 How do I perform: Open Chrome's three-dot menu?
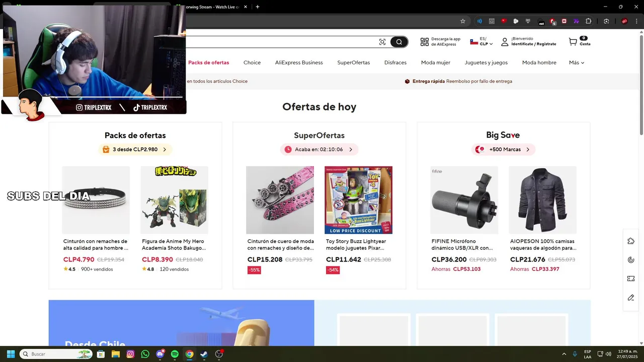click(635, 21)
